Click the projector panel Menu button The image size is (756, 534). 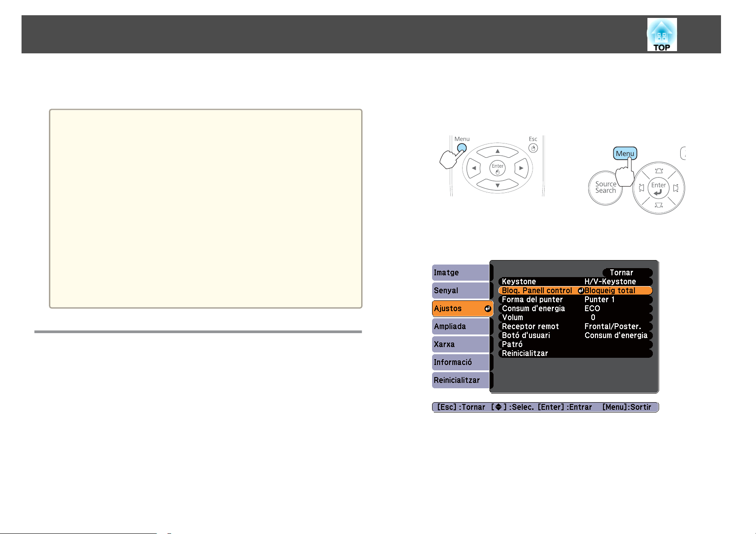tap(625, 153)
